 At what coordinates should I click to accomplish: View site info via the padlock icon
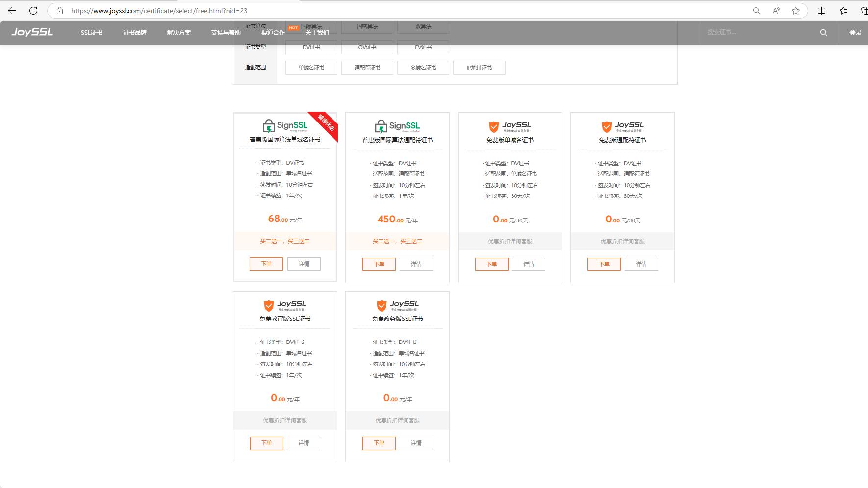60,10
